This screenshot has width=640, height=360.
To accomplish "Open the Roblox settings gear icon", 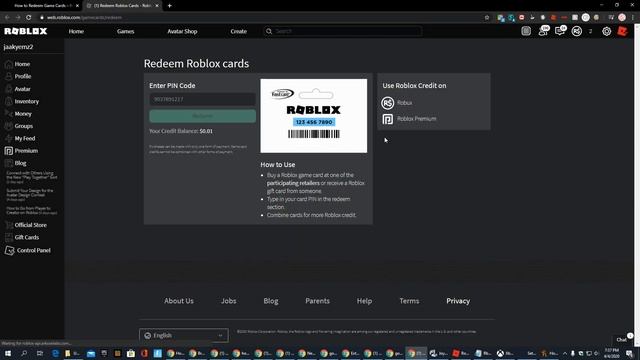I will pos(607,31).
